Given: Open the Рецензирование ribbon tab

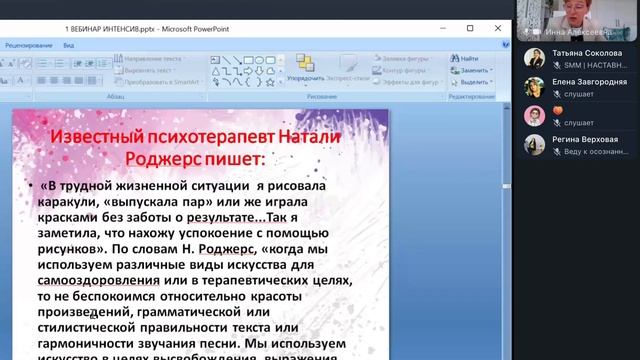Looking at the screenshot, I should [29, 45].
